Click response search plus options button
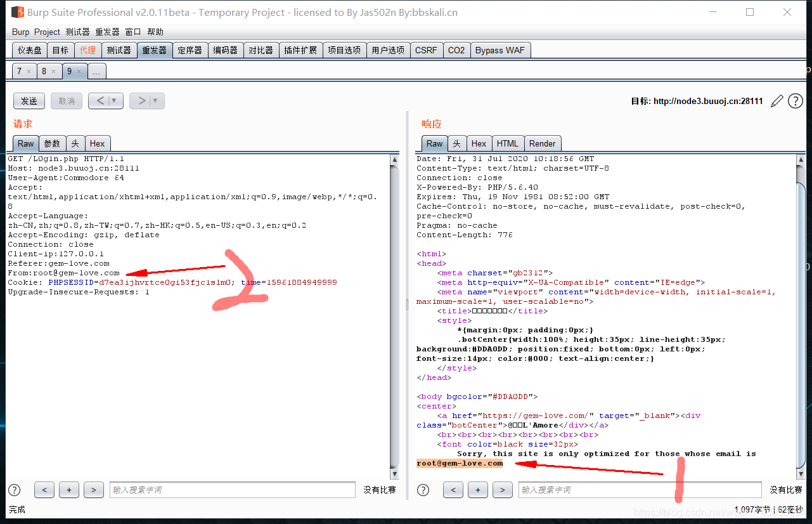This screenshot has width=812, height=524. point(478,490)
